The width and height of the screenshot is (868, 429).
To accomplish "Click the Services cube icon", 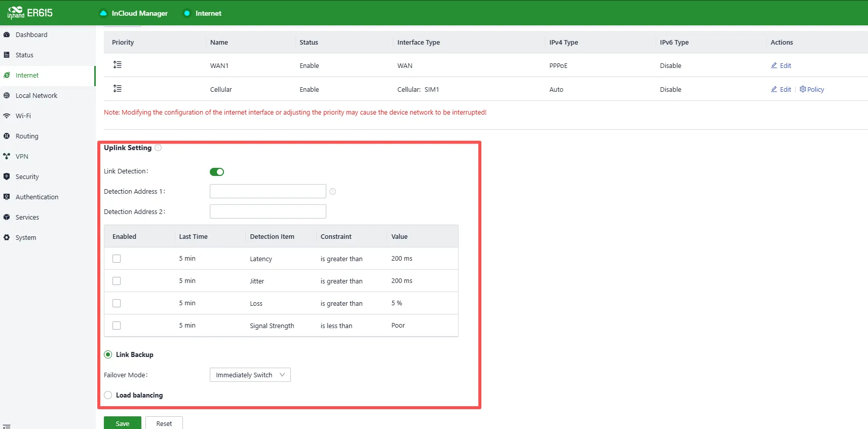I will click(x=7, y=217).
